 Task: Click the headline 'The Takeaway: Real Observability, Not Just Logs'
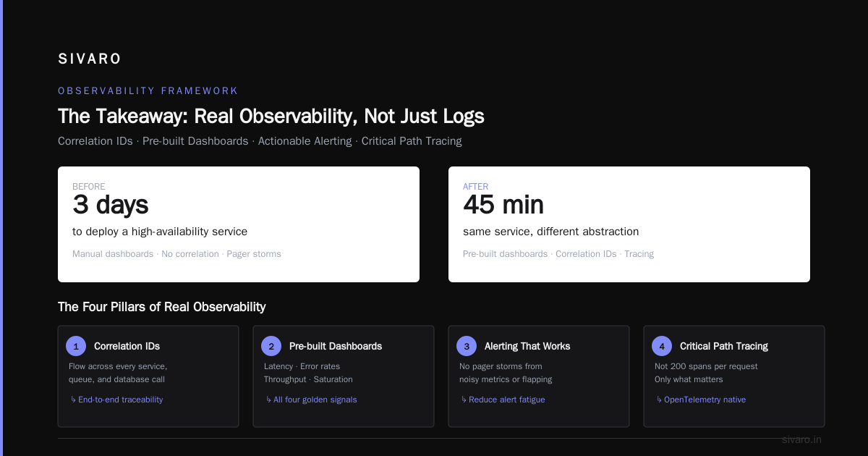pyautogui.click(x=271, y=116)
